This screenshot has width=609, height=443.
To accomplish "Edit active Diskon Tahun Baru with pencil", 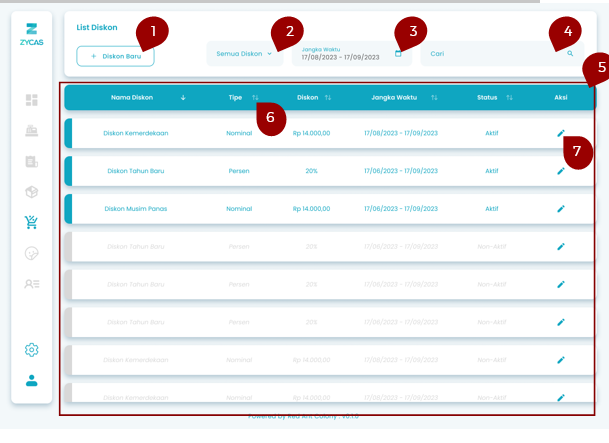I will [x=561, y=171].
